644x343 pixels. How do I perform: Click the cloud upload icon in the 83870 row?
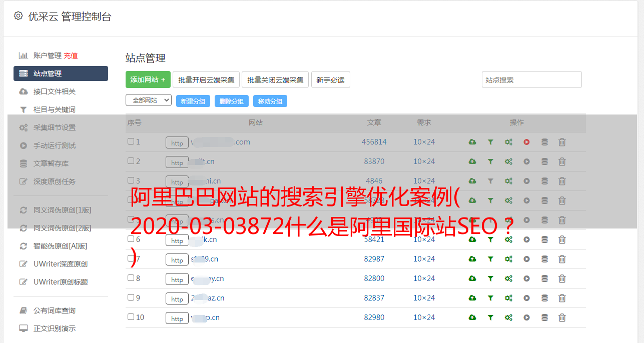coord(472,161)
